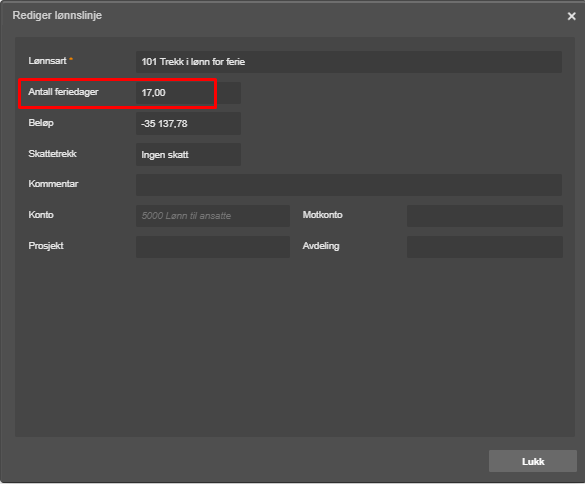The height and width of the screenshot is (484, 585).
Task: Select the Motkonto input field
Action: coord(485,216)
